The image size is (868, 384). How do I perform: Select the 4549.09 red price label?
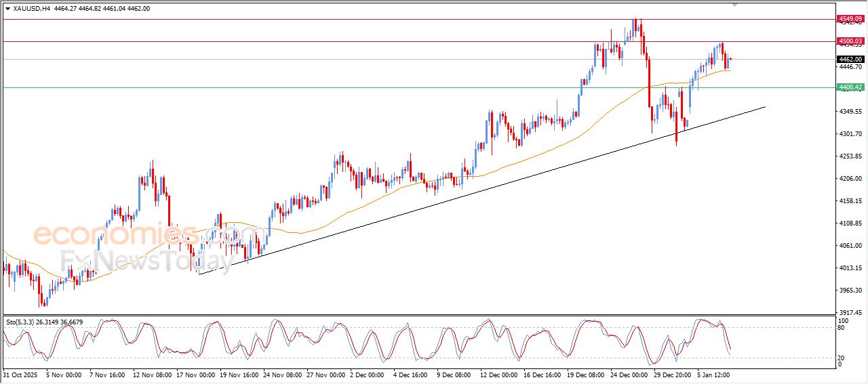(850, 19)
